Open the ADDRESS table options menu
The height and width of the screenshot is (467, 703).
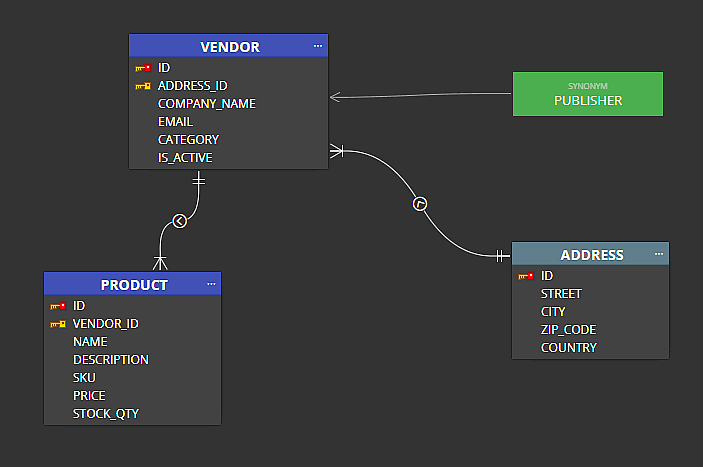[x=659, y=254]
